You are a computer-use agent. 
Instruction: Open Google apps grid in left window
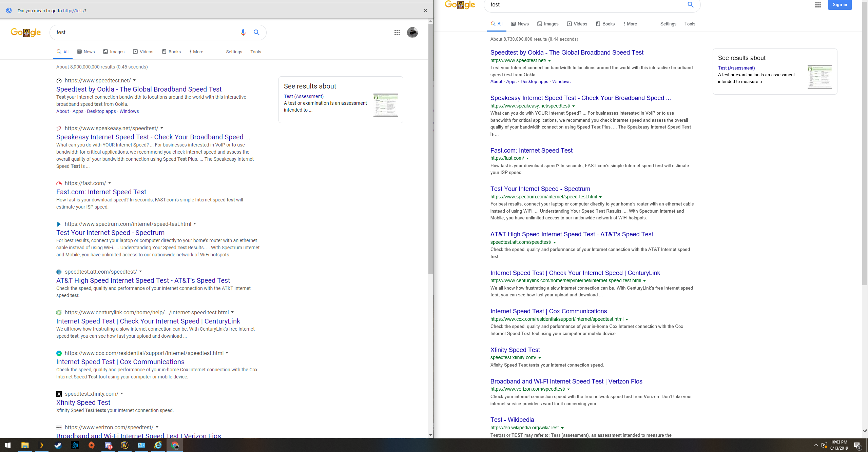point(397,33)
